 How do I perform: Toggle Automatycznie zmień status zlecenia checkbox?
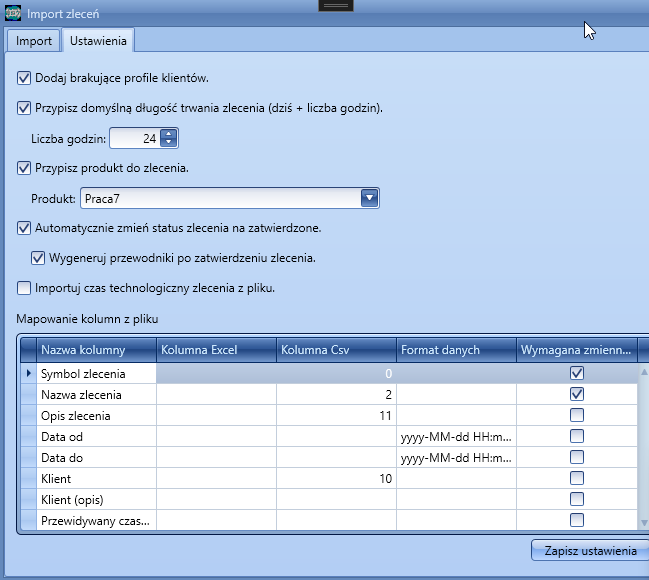pos(25,228)
